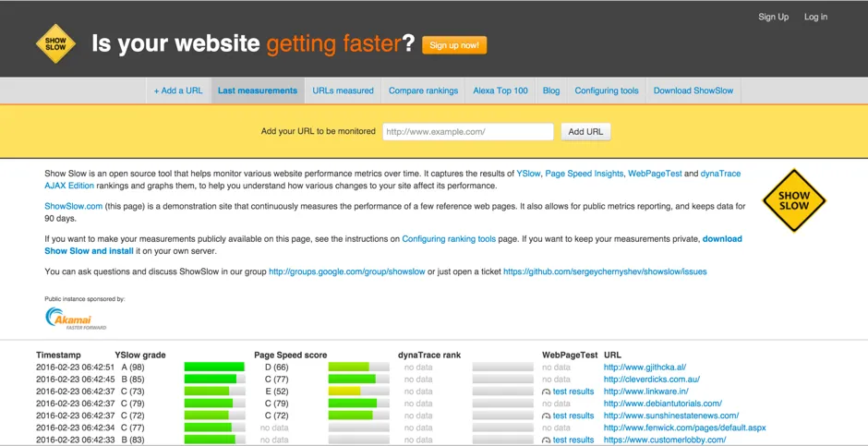Open the YSlow link

[x=528, y=174]
